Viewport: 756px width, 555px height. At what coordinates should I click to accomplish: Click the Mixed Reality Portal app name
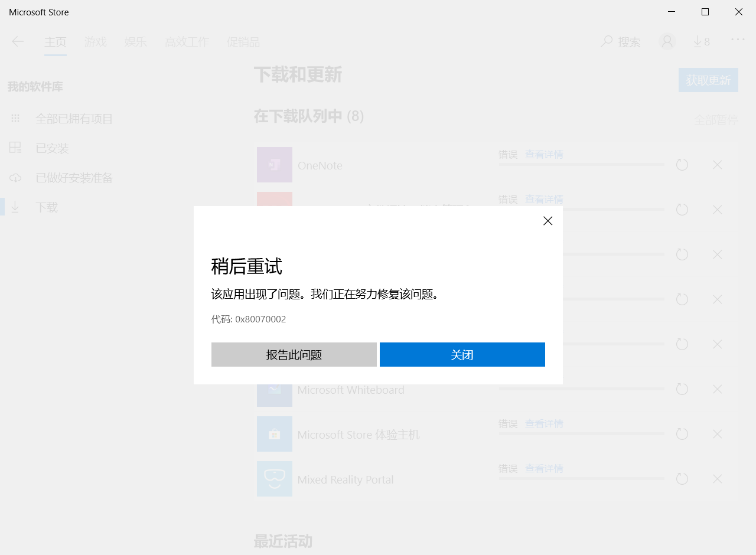click(x=346, y=479)
